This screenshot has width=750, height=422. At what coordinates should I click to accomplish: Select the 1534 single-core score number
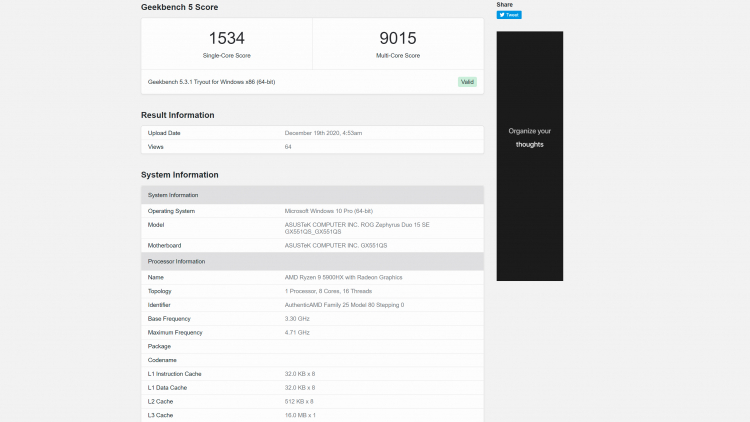[x=227, y=39]
